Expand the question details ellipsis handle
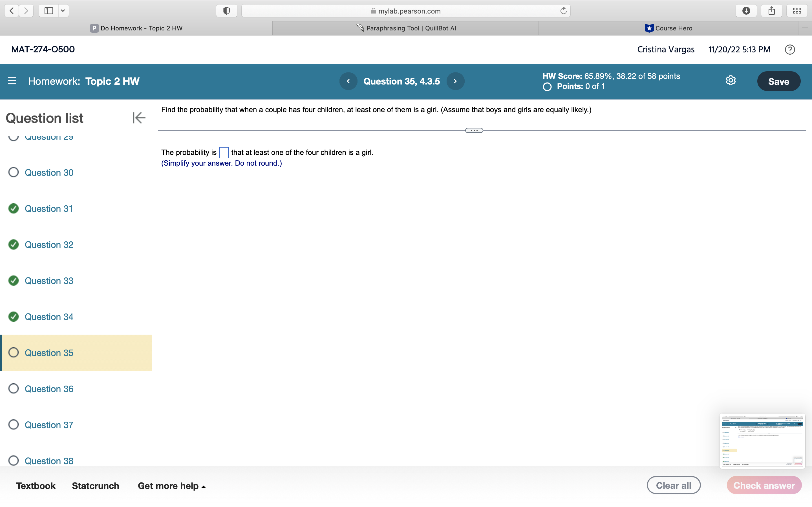 (x=474, y=130)
